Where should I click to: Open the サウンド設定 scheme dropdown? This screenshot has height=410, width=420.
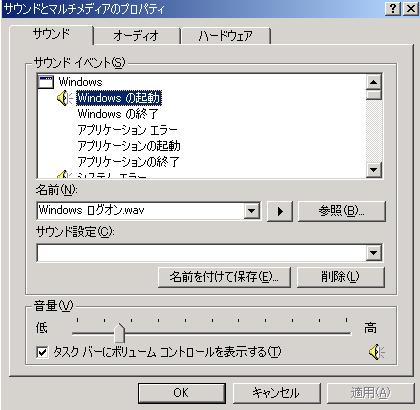[374, 253]
